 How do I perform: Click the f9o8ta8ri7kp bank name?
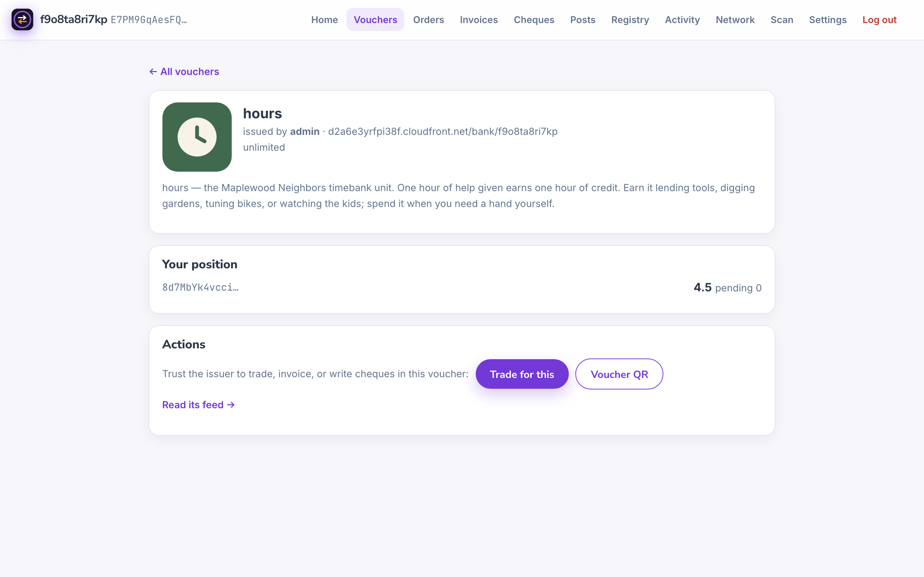tap(74, 19)
